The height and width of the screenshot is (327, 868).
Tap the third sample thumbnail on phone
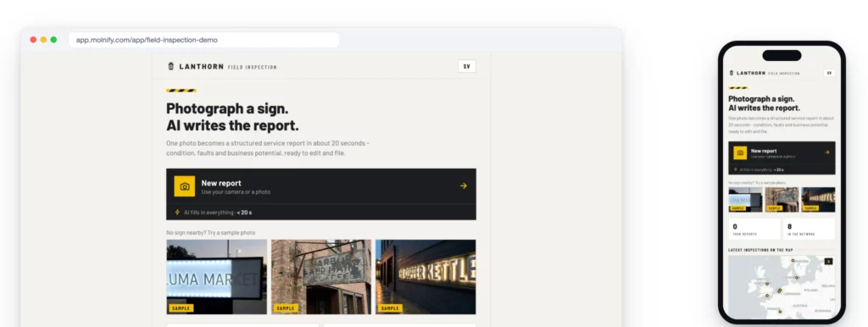coord(818,200)
